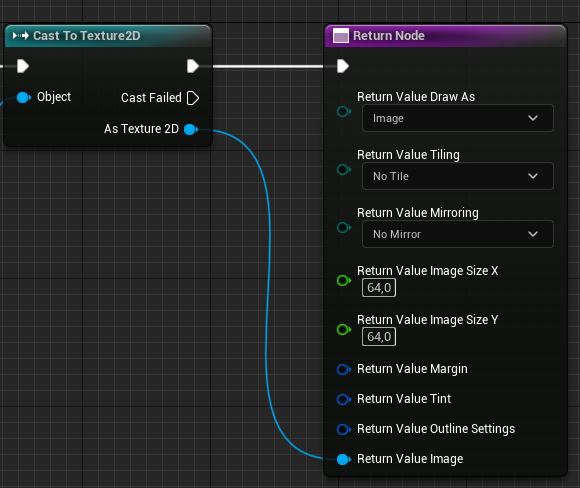Image resolution: width=580 pixels, height=488 pixels.
Task: Select the Cast To Texture2D node header
Action: [x=108, y=36]
